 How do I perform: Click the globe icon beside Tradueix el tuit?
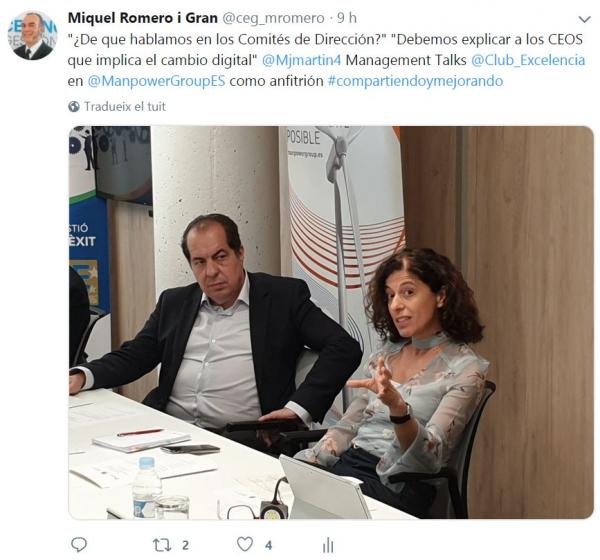click(74, 106)
